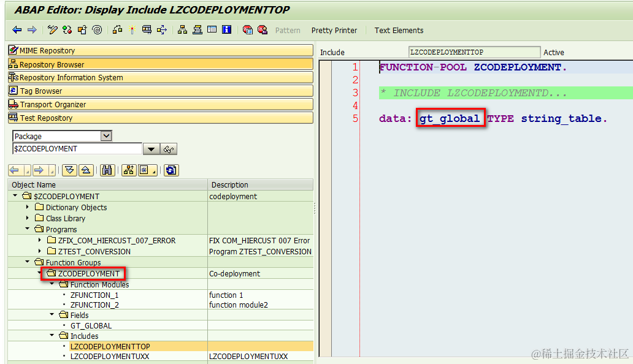Toggle Display/Change mode with pencil icon
Viewport: 633px width, 364px height.
tap(53, 30)
